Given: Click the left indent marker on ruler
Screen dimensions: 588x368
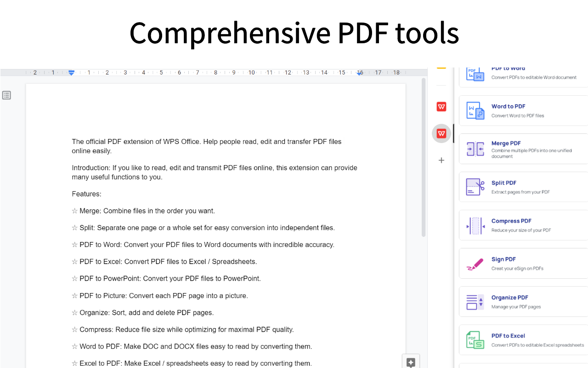Looking at the screenshot, I should coord(71,73).
